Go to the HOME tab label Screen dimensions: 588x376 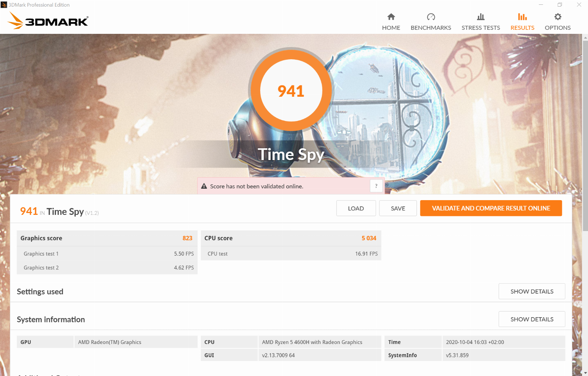391,28
